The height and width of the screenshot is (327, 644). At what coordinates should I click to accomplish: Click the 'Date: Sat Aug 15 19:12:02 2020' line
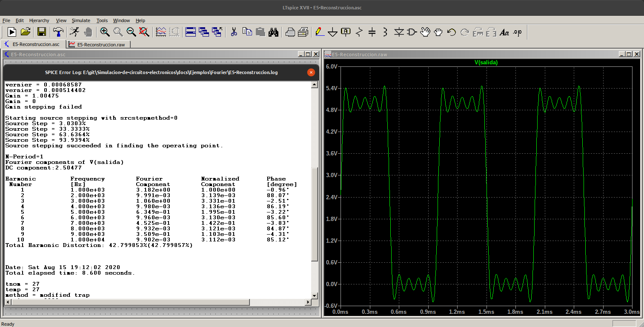pyautogui.click(x=63, y=267)
